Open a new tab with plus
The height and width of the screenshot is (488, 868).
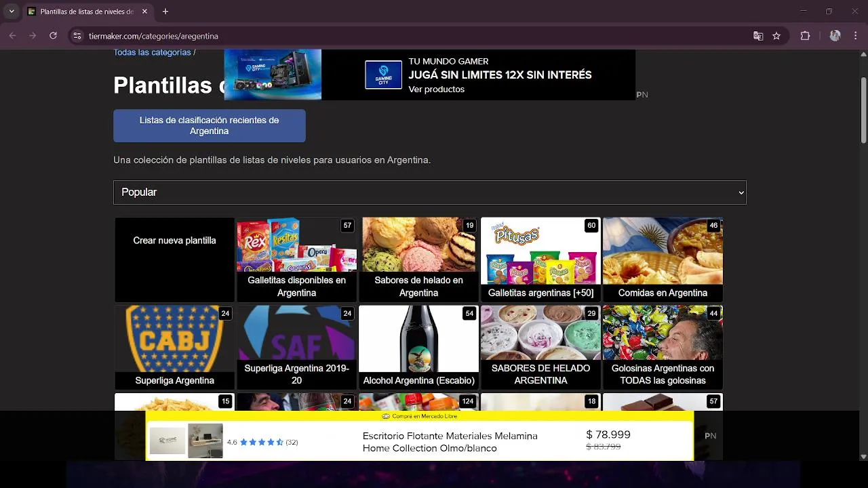pyautogui.click(x=165, y=12)
